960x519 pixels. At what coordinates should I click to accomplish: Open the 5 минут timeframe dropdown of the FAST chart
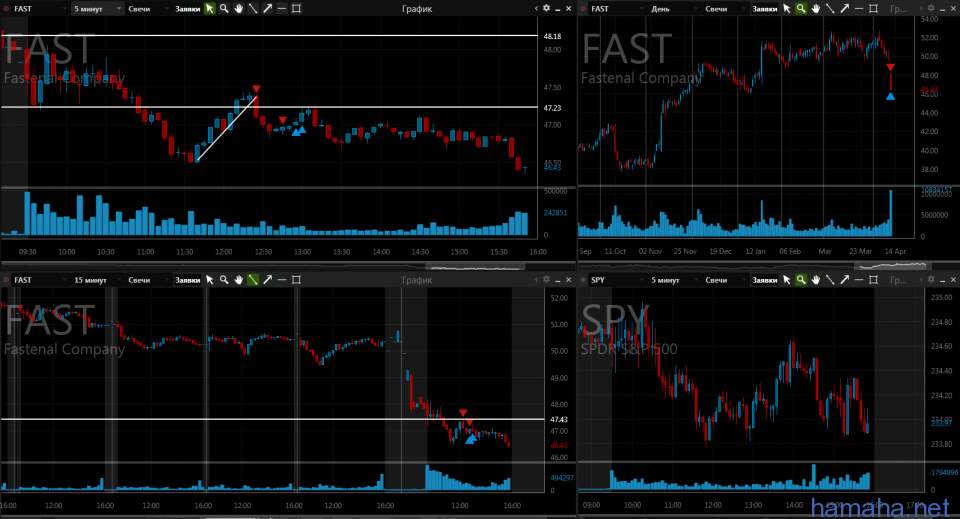(97, 9)
